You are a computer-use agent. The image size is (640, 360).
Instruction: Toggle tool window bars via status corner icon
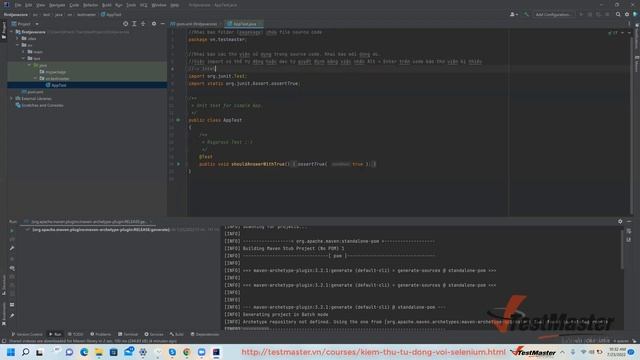[4, 341]
